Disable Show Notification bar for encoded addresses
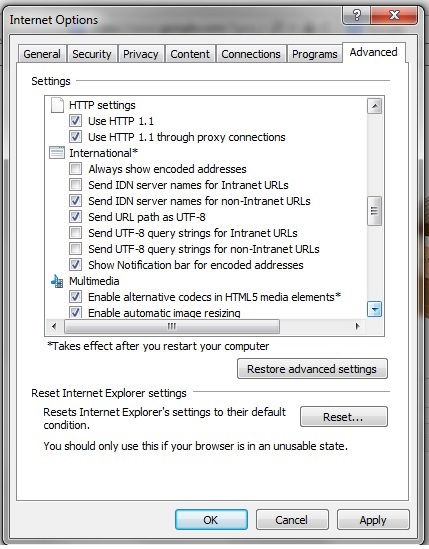The image size is (429, 549). [x=76, y=265]
